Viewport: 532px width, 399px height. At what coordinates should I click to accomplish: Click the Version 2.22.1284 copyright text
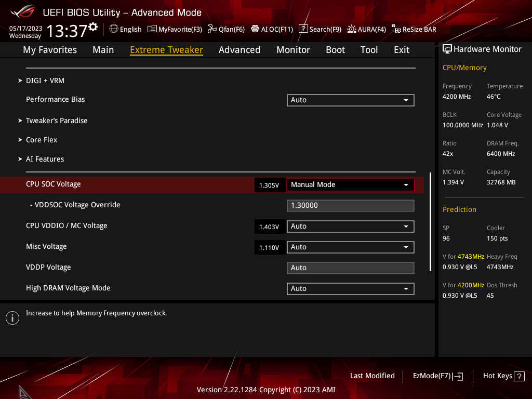[x=266, y=390]
